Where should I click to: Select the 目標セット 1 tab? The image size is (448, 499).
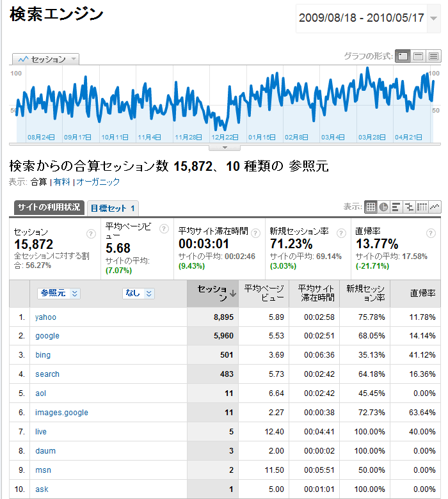coord(113,208)
